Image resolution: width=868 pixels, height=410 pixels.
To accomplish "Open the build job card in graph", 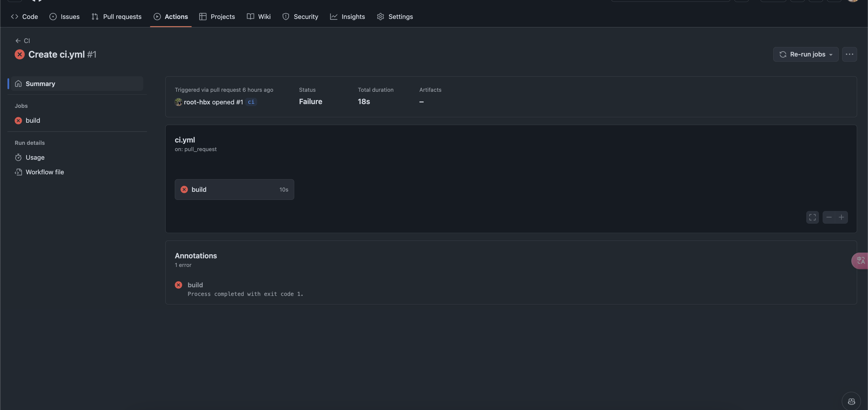I will pyautogui.click(x=234, y=190).
